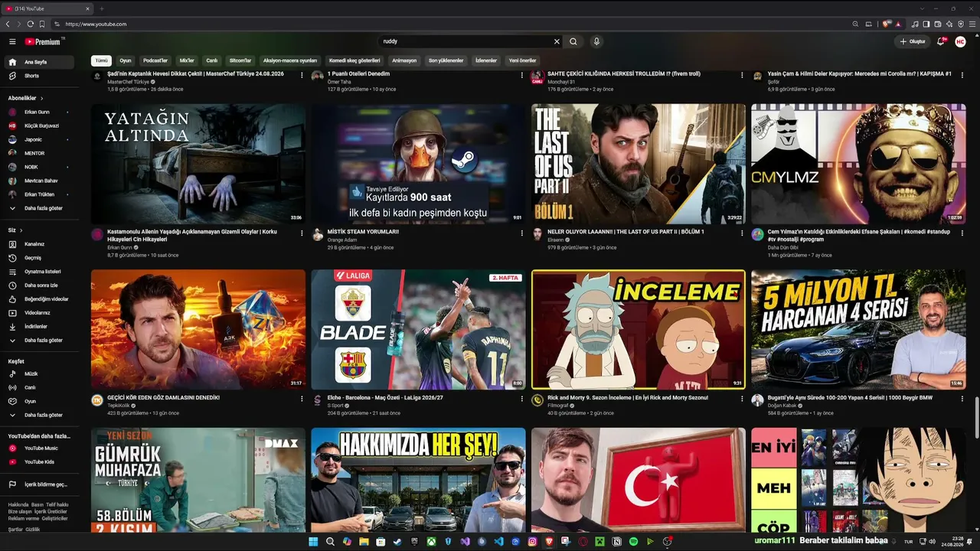This screenshot has height=551, width=980.
Task: Select the Mix'ler filter chip
Action: click(x=187, y=60)
